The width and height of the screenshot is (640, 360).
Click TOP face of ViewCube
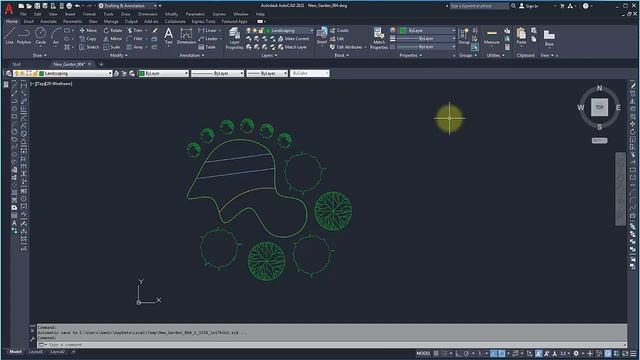pyautogui.click(x=599, y=107)
